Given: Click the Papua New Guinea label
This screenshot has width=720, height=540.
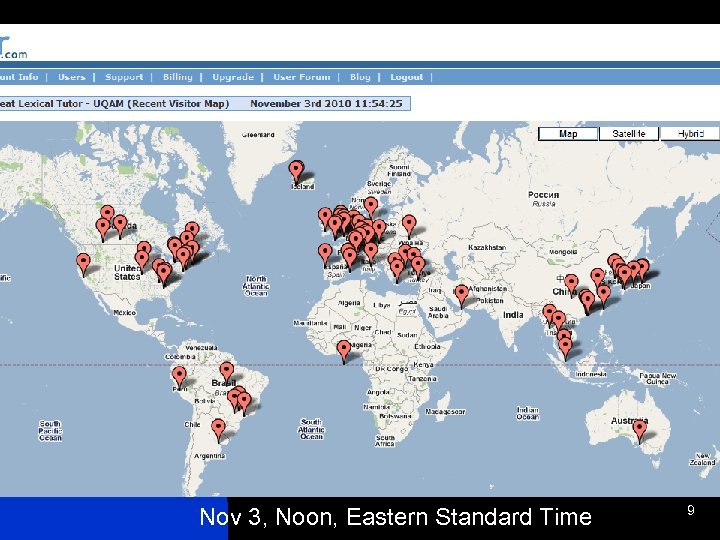Looking at the screenshot, I should pos(658,379).
